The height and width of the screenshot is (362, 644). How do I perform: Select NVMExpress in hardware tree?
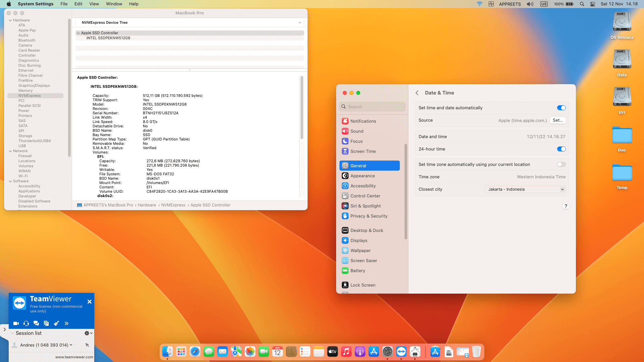(35, 96)
